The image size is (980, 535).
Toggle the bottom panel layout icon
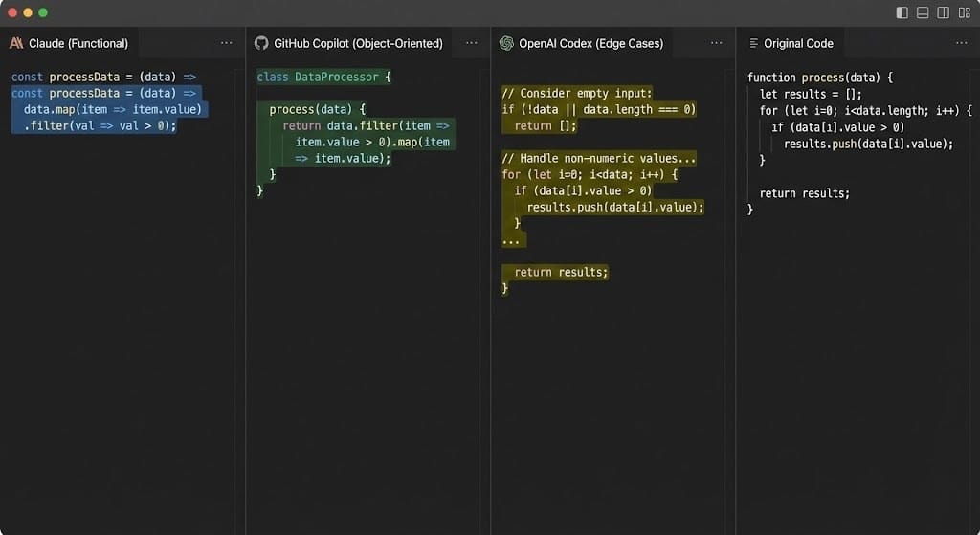[923, 12]
